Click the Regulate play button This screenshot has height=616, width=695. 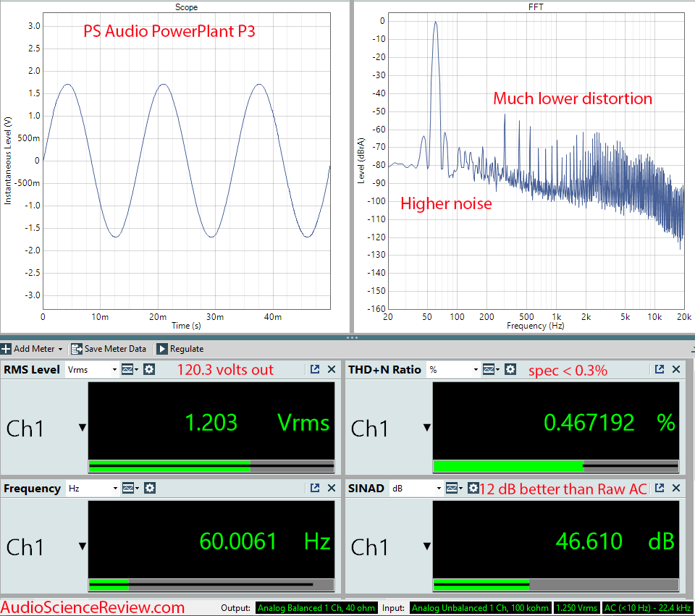(x=180, y=349)
